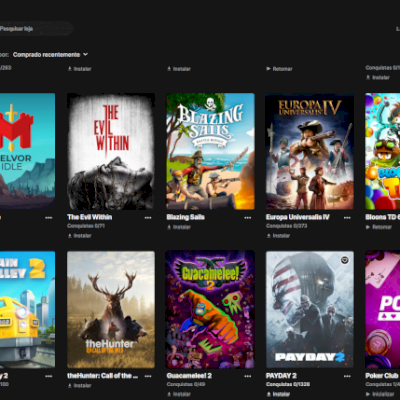The width and height of the screenshot is (400, 400).
Task: Install Guacamelee! 2
Action: click(179, 394)
